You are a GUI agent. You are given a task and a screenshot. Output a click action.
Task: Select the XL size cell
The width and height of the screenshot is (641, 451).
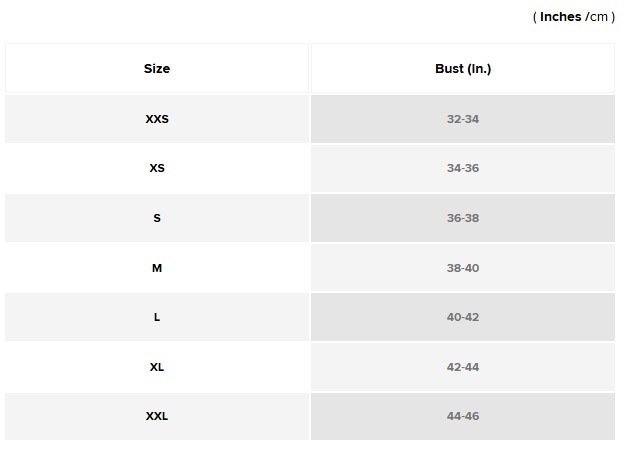[x=157, y=367]
